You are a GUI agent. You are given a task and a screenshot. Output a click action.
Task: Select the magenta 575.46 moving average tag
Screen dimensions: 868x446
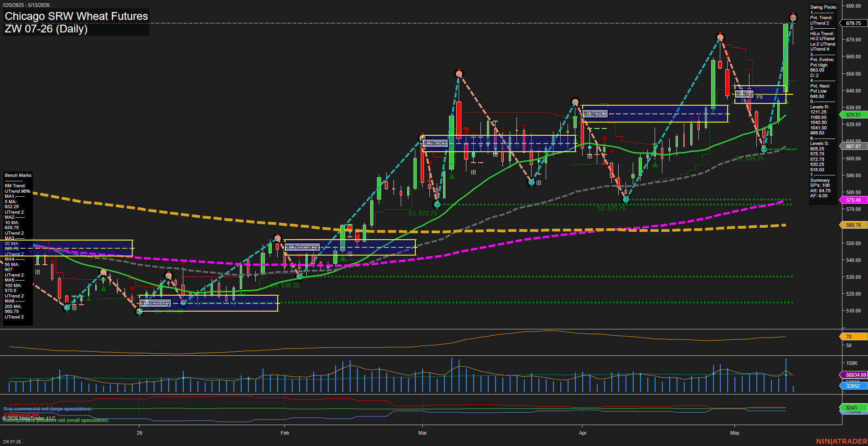tap(853, 200)
